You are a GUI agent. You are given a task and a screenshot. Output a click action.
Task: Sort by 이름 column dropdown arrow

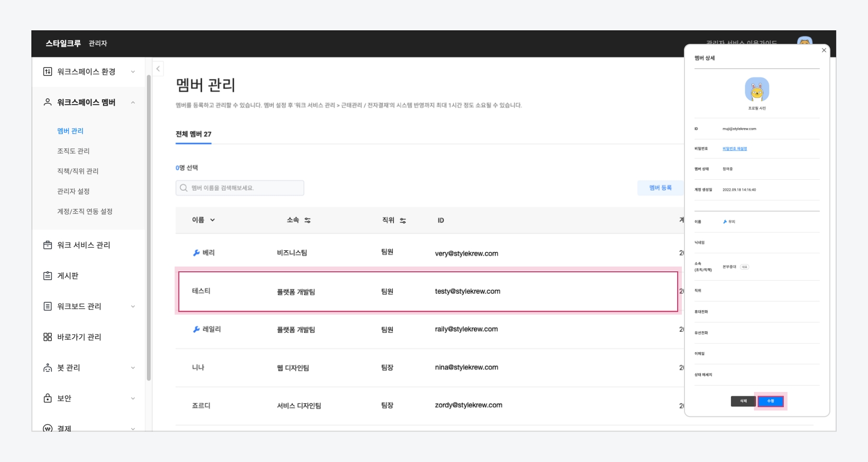pos(212,220)
